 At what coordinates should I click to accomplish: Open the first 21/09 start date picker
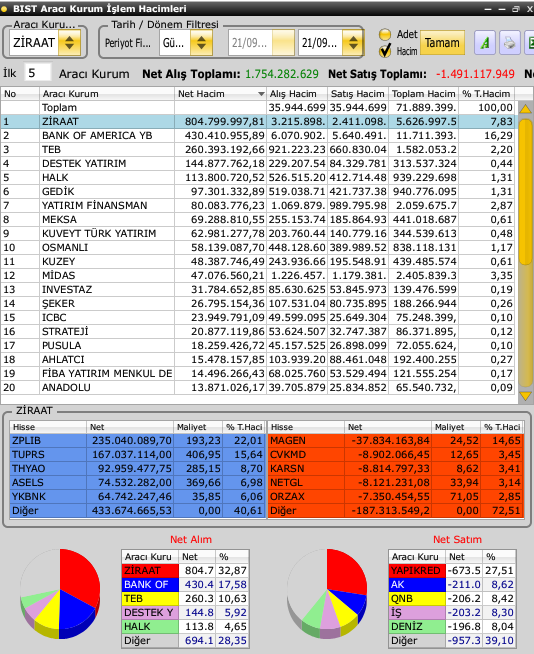(x=283, y=43)
